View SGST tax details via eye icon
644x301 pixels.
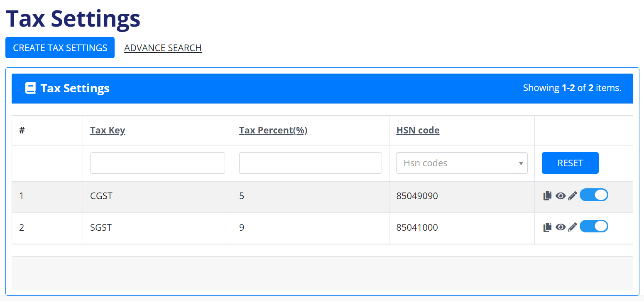coord(561,227)
